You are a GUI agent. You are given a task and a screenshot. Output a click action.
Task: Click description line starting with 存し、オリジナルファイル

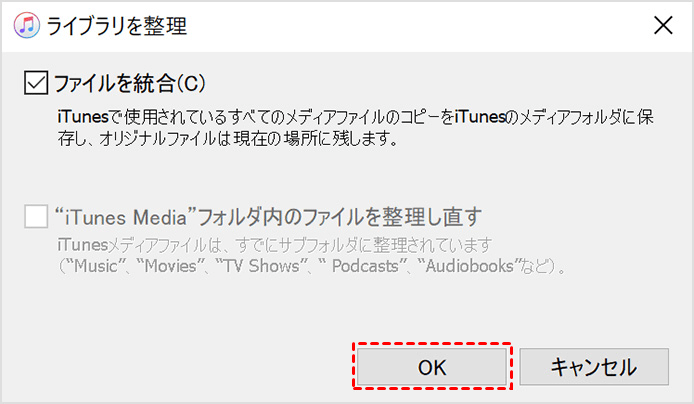pos(227,139)
